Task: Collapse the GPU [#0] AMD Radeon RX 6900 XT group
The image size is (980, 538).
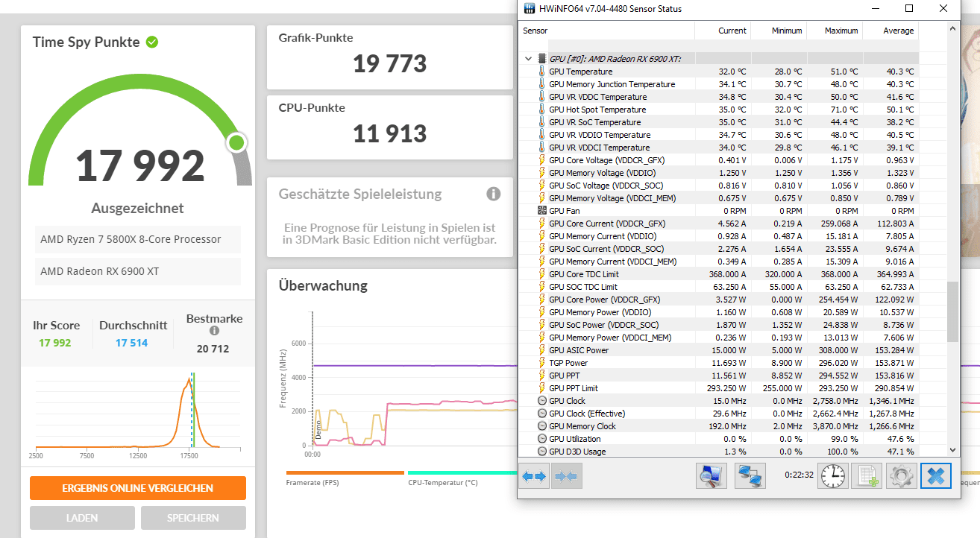Action: click(x=529, y=58)
